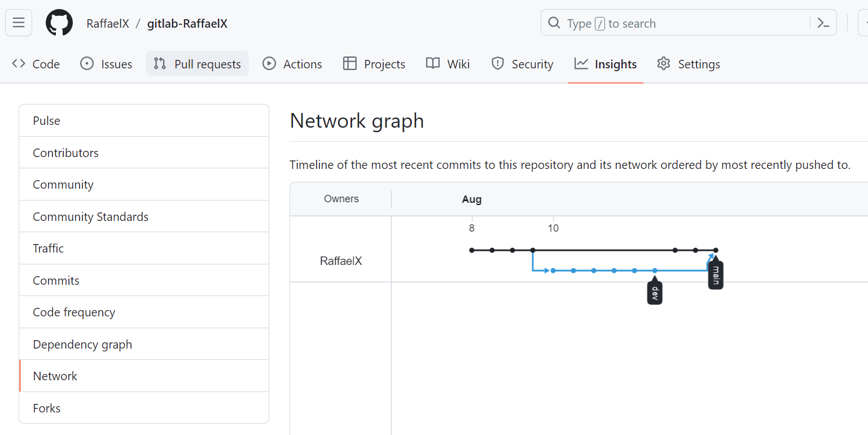Open the command palette icon

[x=823, y=23]
